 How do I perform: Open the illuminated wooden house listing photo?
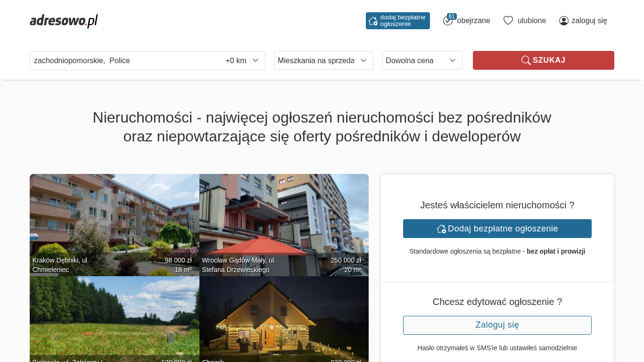tap(284, 321)
